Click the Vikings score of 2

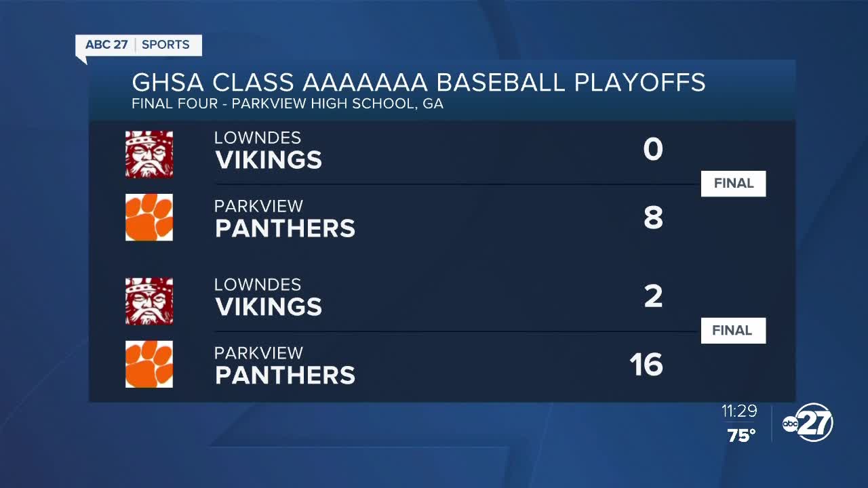[652, 297]
